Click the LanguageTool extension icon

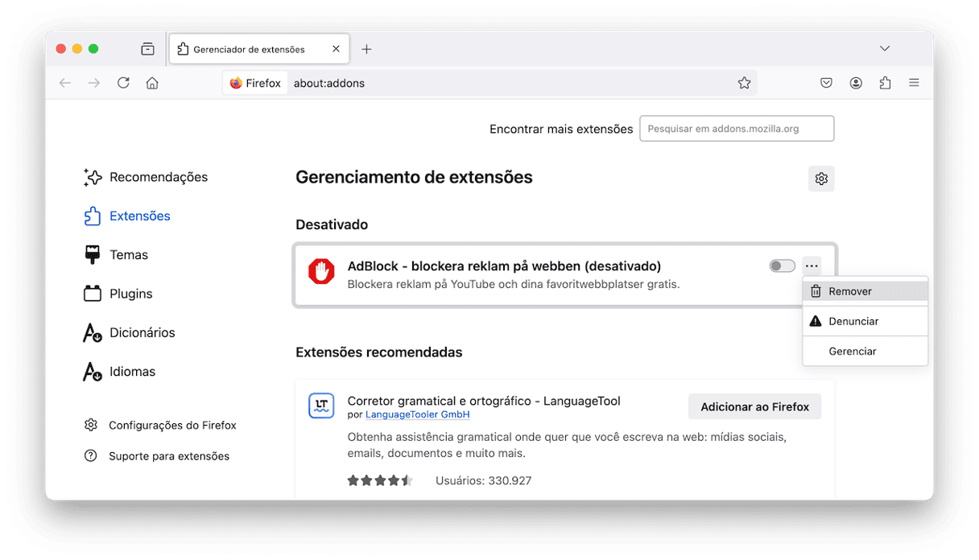[x=321, y=406]
